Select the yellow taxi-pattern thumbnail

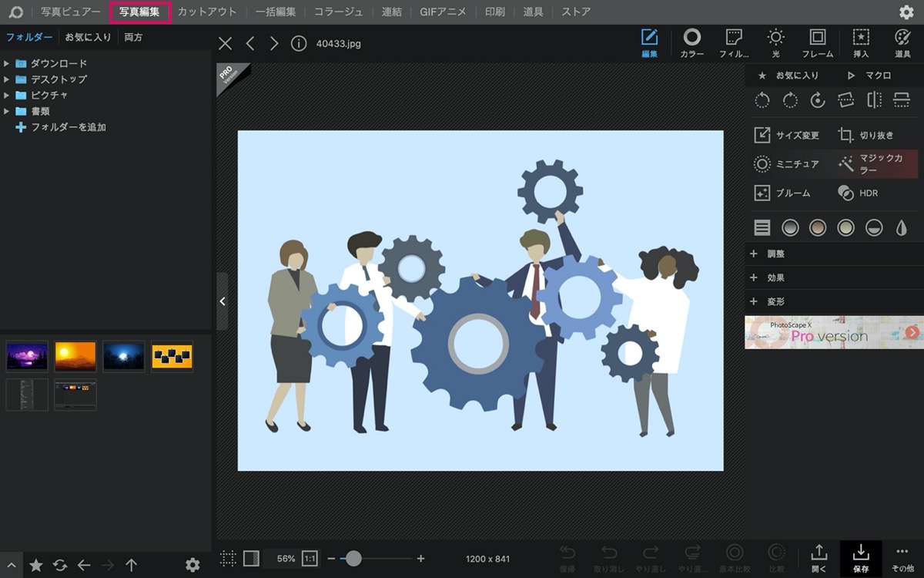coord(172,356)
